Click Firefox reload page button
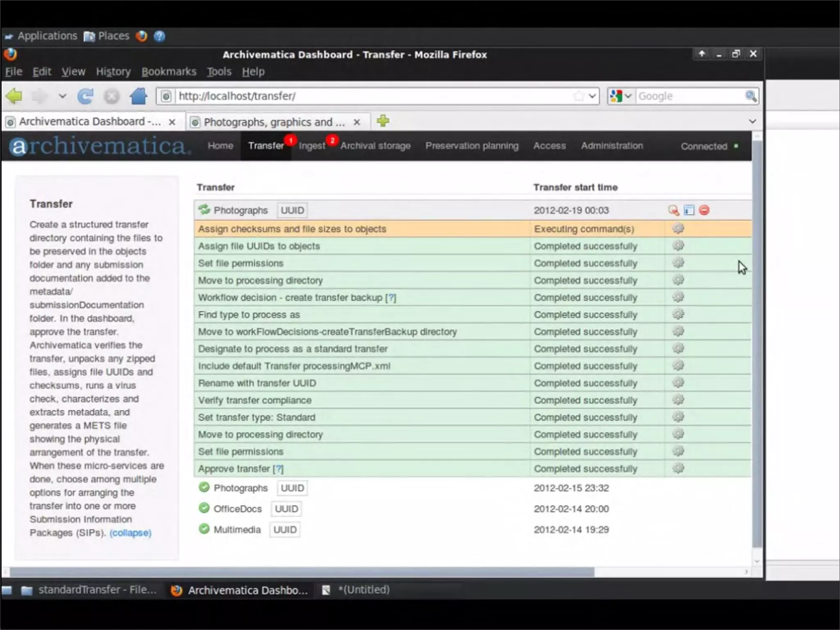The height and width of the screenshot is (630, 840). click(85, 96)
